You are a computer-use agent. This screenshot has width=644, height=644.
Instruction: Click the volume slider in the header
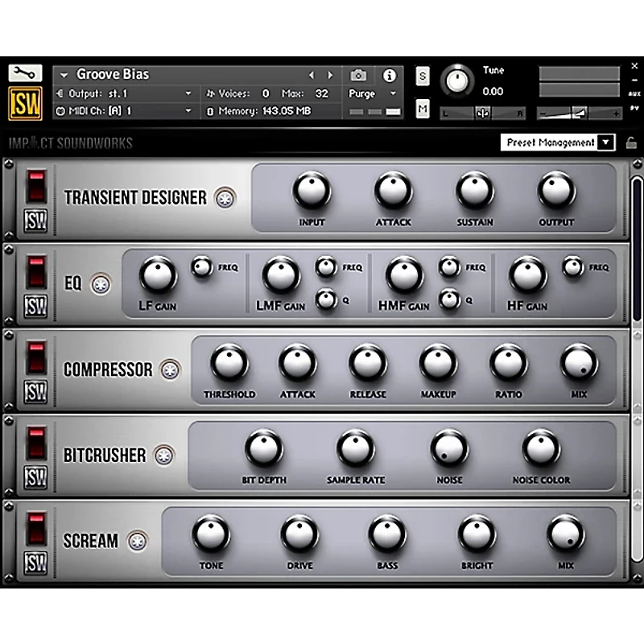(x=579, y=113)
